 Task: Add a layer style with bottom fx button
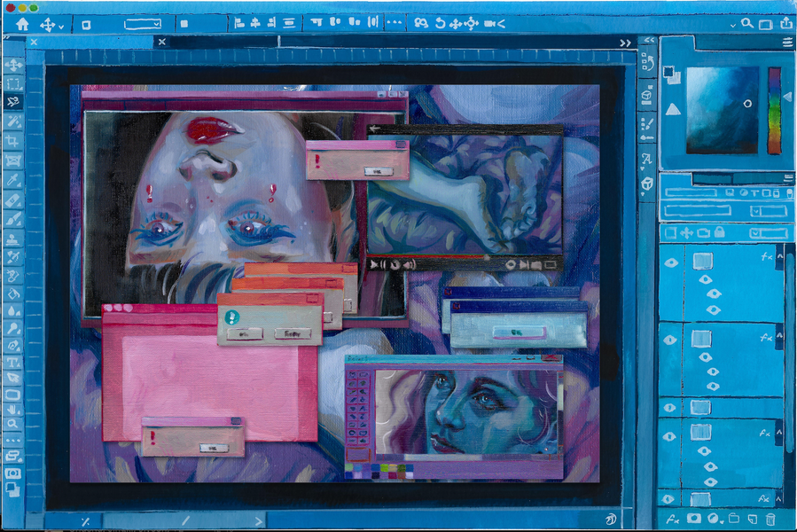673,520
